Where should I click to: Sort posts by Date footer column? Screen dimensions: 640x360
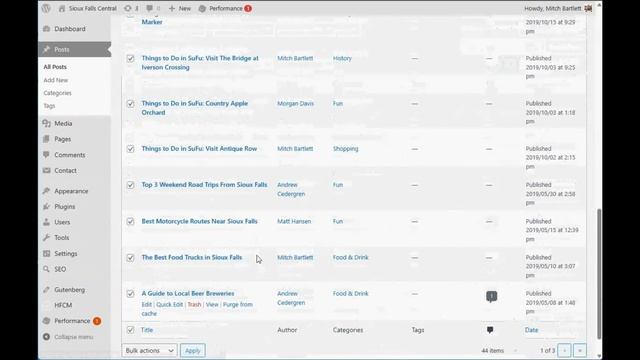click(531, 330)
